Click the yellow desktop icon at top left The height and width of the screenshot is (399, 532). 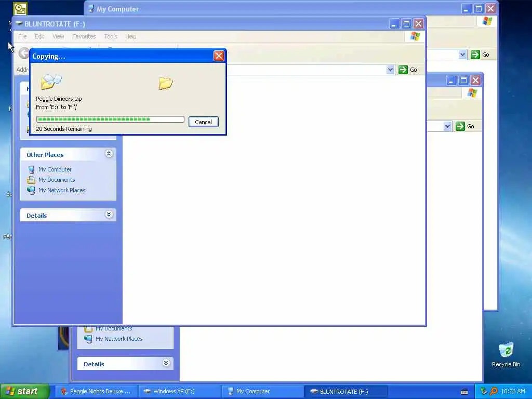[20, 8]
